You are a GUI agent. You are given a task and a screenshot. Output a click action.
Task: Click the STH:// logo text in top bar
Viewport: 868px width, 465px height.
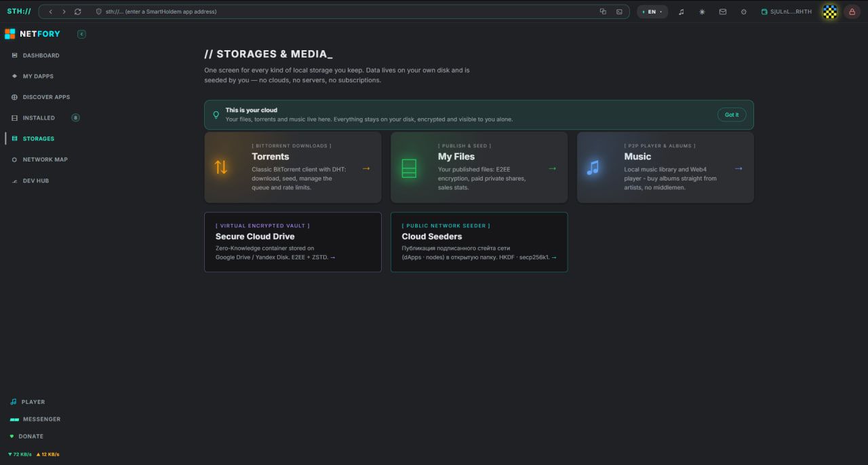(19, 12)
